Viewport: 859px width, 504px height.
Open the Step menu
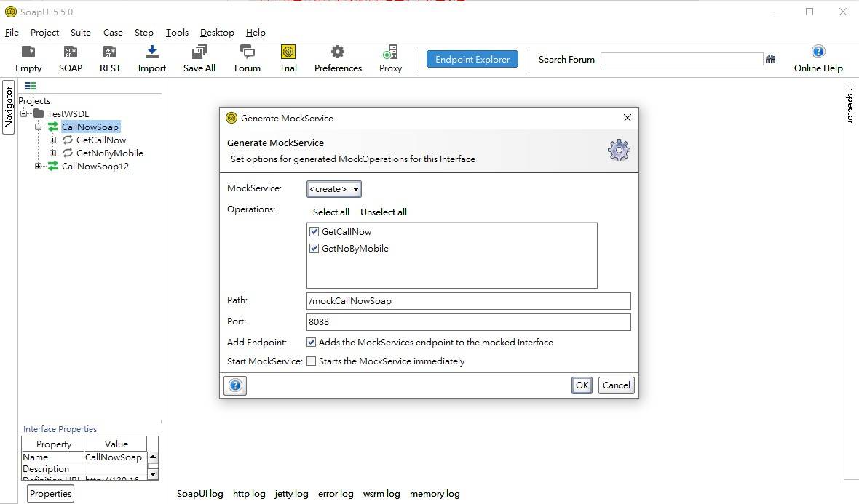coord(144,32)
